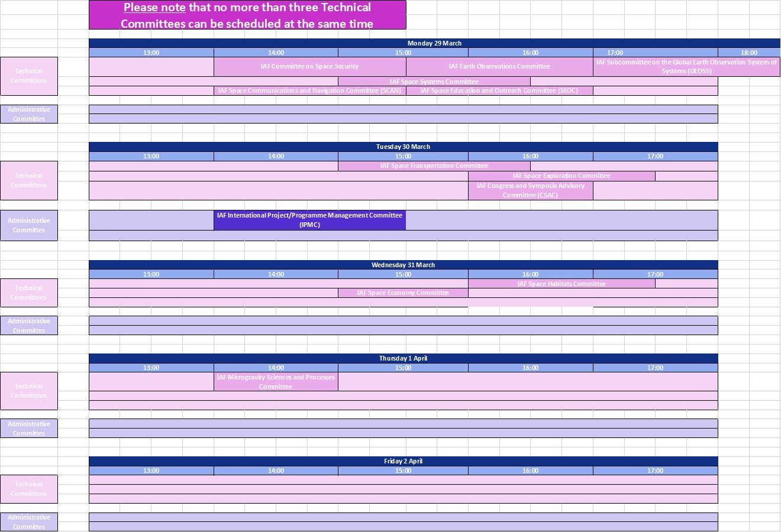Click Administrative Committees label for Thursday 1 April

(x=29, y=429)
